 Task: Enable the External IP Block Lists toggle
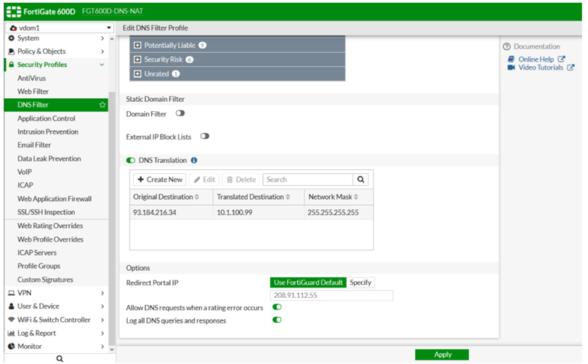click(x=204, y=136)
